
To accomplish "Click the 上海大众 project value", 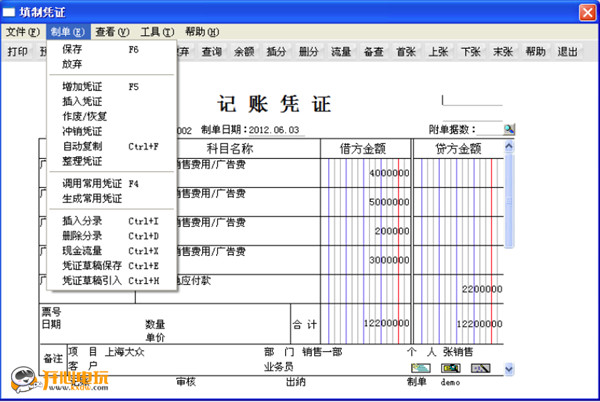I will tap(124, 352).
